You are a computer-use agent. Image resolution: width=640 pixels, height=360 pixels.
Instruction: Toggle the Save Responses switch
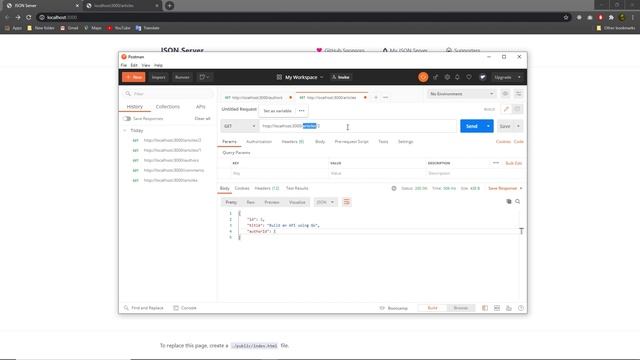[x=127, y=119]
